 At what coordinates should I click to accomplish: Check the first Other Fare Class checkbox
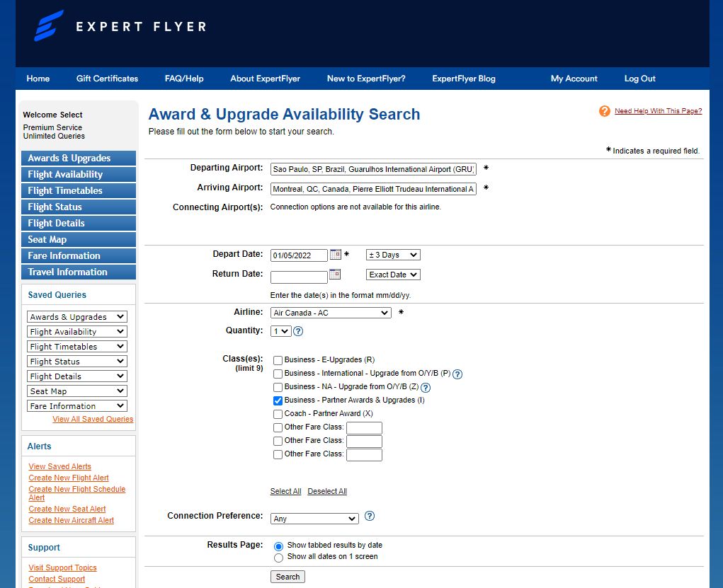pos(278,427)
